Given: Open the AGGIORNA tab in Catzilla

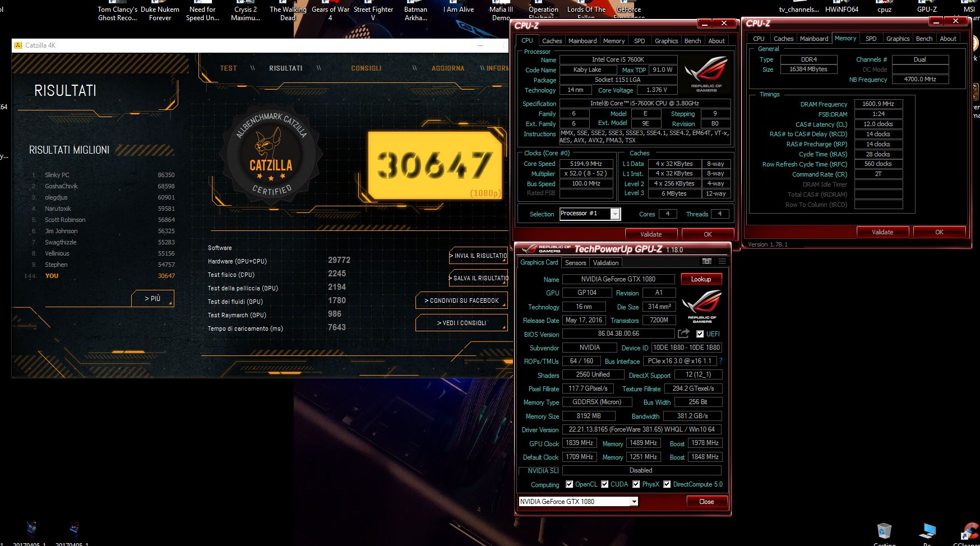Looking at the screenshot, I should tap(448, 68).
